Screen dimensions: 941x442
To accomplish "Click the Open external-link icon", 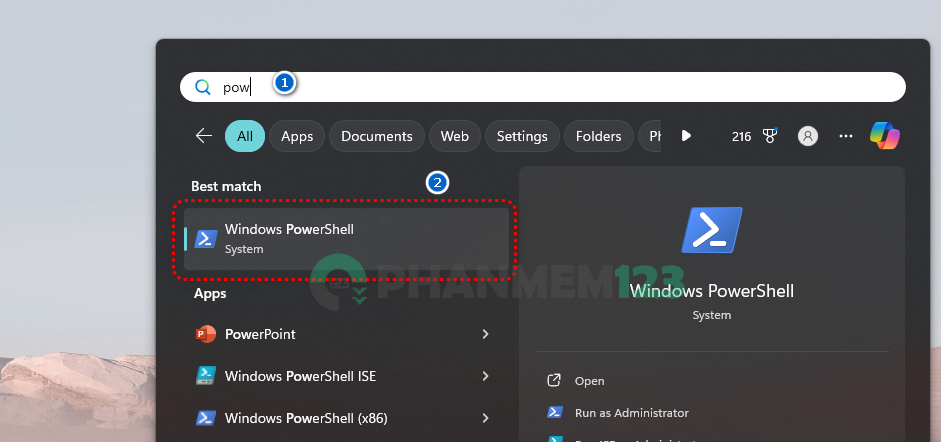I will coord(554,380).
